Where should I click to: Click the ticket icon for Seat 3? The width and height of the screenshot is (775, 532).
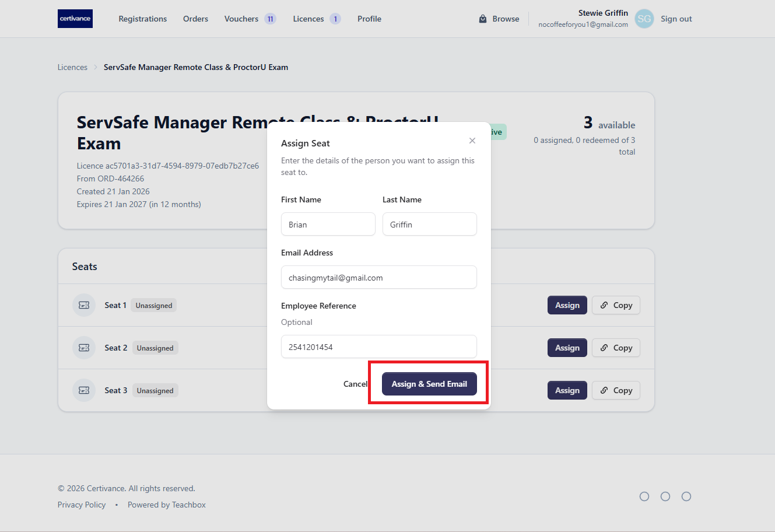[84, 390]
